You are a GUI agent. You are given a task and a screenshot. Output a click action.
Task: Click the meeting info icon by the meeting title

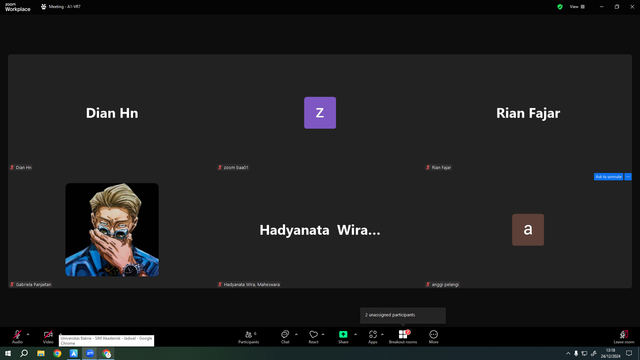point(43,7)
